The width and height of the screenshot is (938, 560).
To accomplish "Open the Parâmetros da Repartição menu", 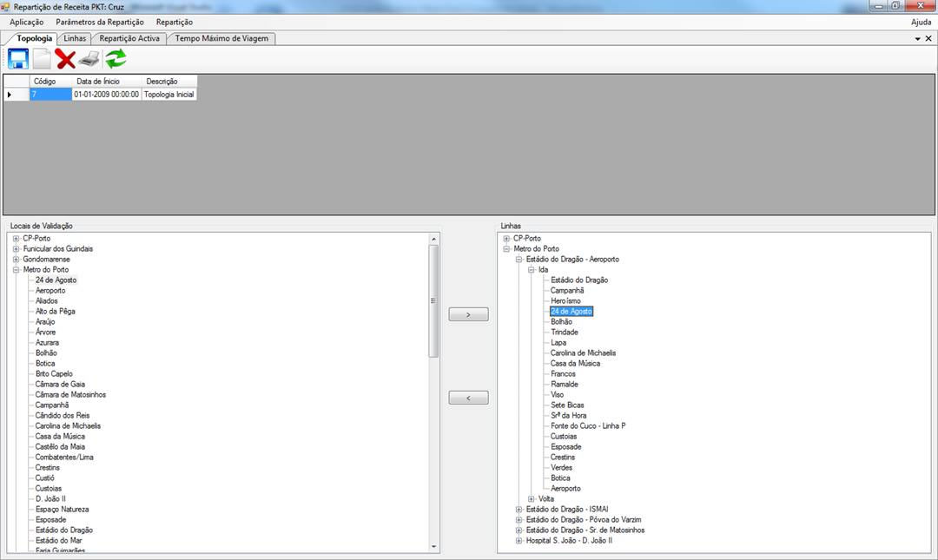I will pos(100,22).
